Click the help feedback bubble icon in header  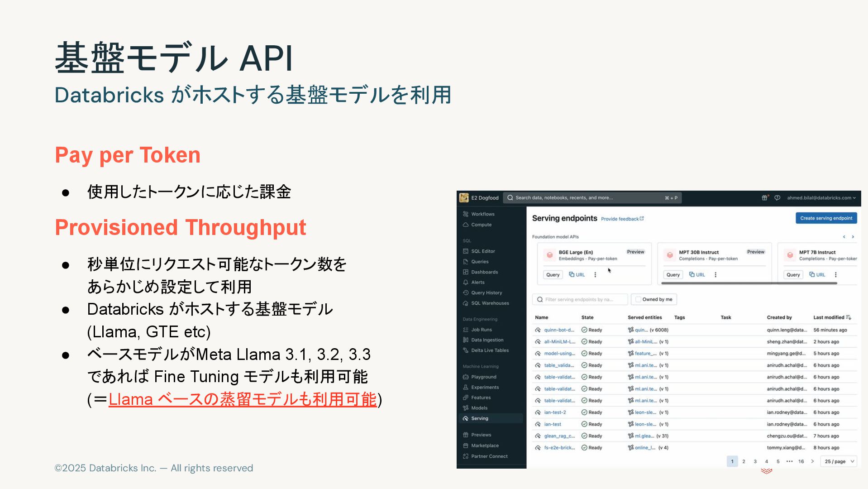pyautogui.click(x=777, y=198)
